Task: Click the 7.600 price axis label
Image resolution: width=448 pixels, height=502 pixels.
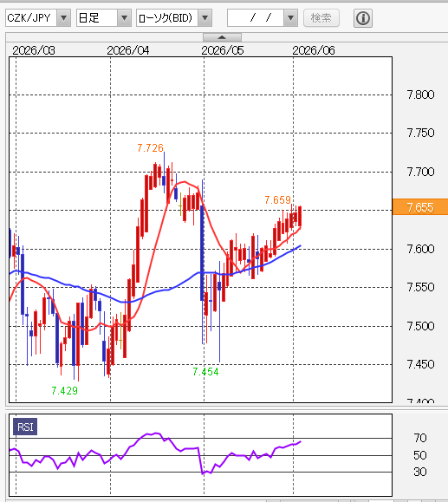Action: 420,249
